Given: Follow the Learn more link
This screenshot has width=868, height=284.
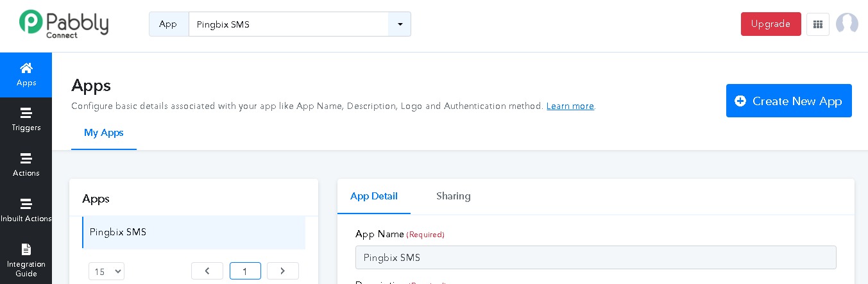Looking at the screenshot, I should (570, 106).
